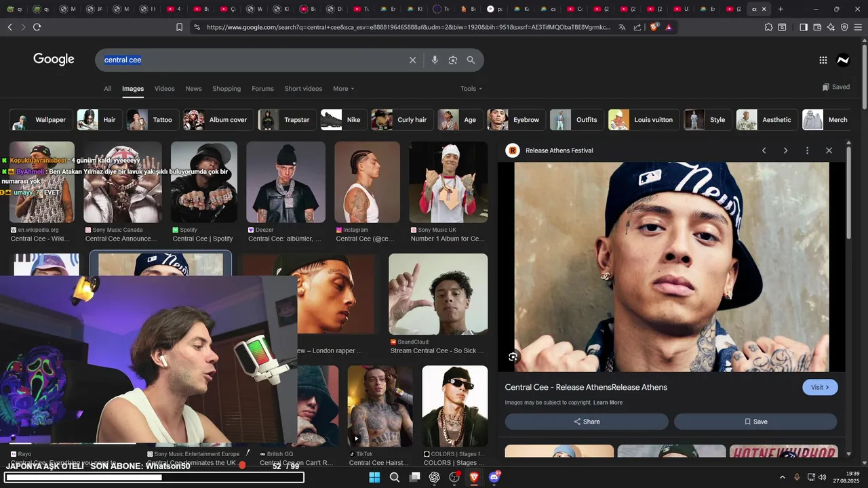Open the SoundCloud Stream Central Cee thumbnail
Screen dimensions: 868x488
click(438, 293)
